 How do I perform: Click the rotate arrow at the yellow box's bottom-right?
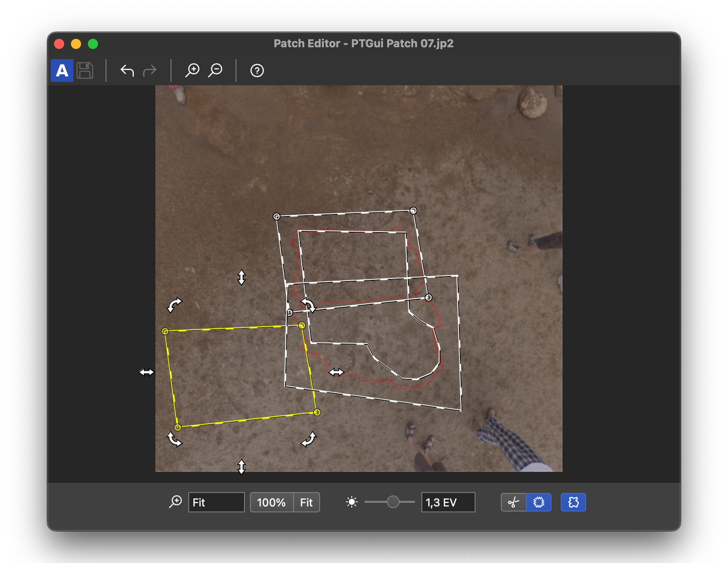point(308,439)
